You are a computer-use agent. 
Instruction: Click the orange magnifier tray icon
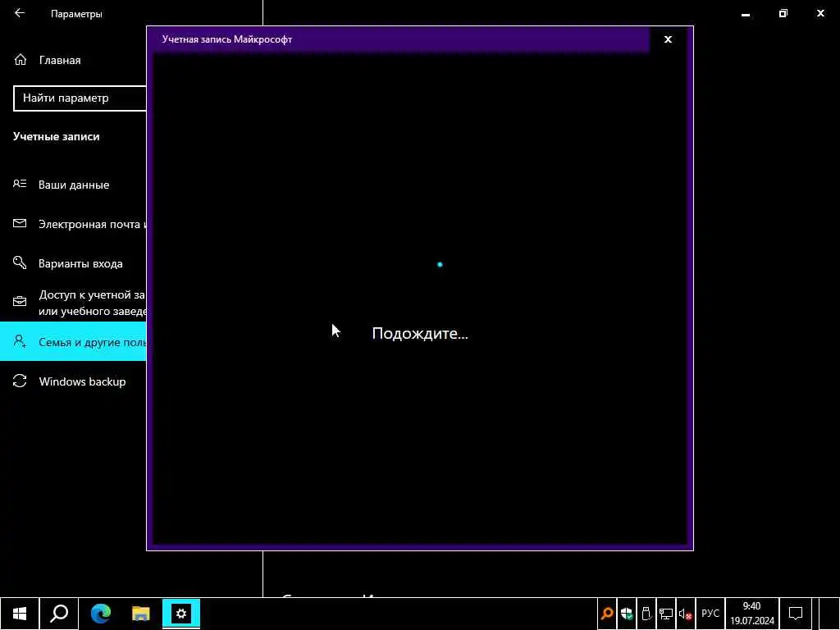tap(607, 614)
